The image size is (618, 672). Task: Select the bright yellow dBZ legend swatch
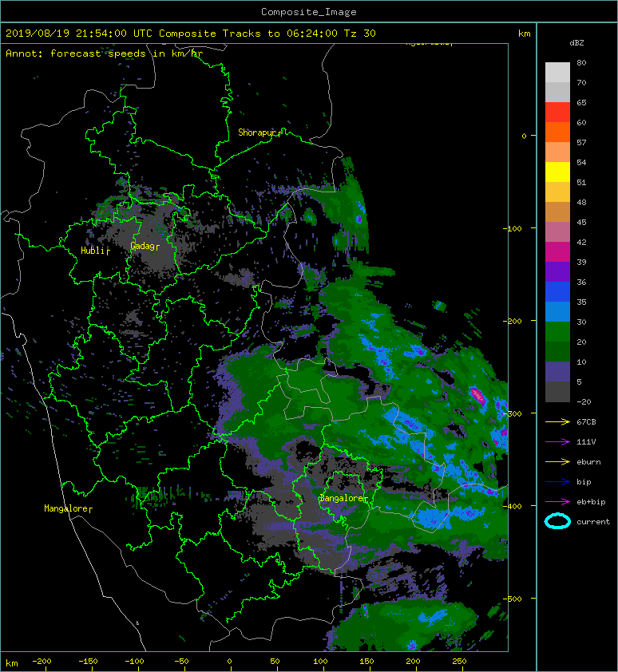click(x=557, y=172)
